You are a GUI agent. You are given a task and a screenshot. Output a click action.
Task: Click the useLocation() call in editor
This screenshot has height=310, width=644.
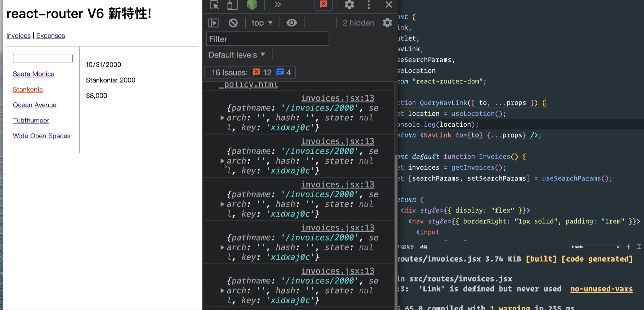point(476,114)
